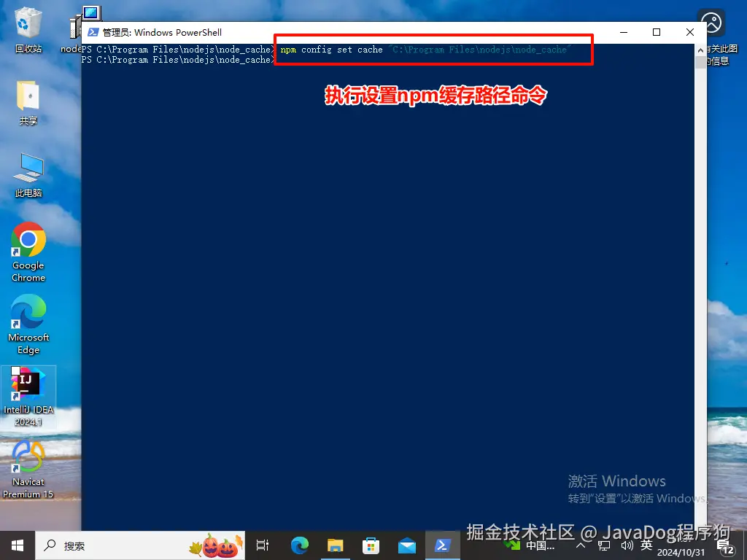This screenshot has width=747, height=560.
Task: Minimize the PowerShell window
Action: [x=624, y=32]
